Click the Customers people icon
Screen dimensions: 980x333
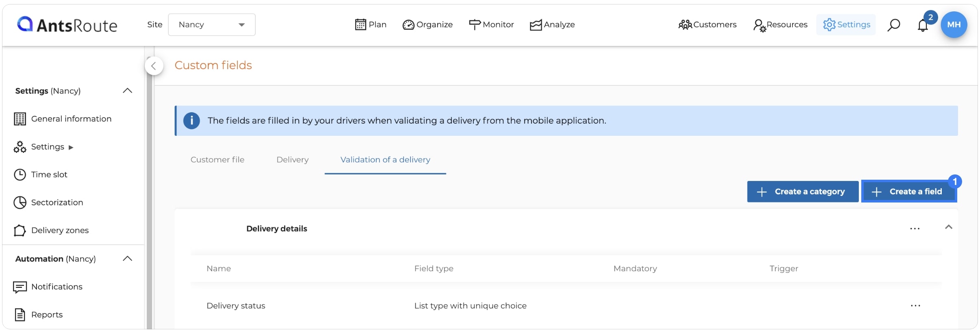tap(685, 25)
